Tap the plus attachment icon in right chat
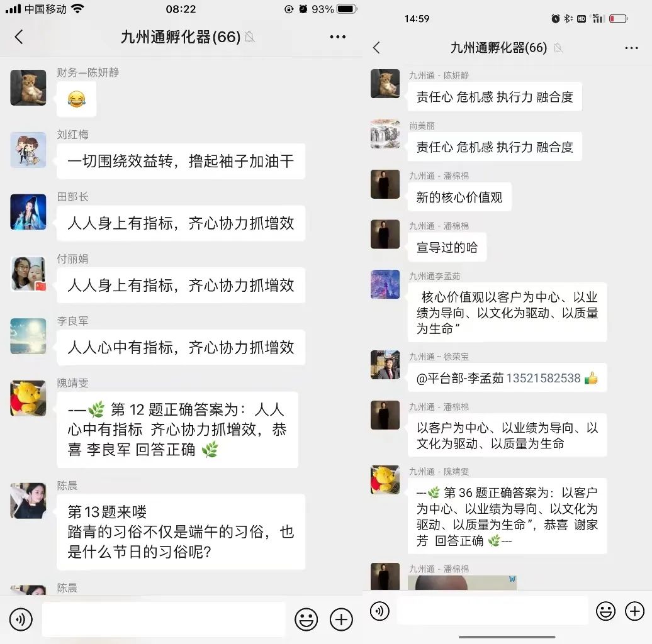 634,611
